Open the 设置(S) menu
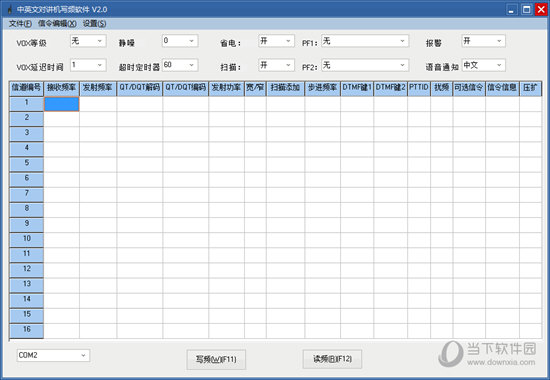The height and width of the screenshot is (380, 550). (94, 24)
